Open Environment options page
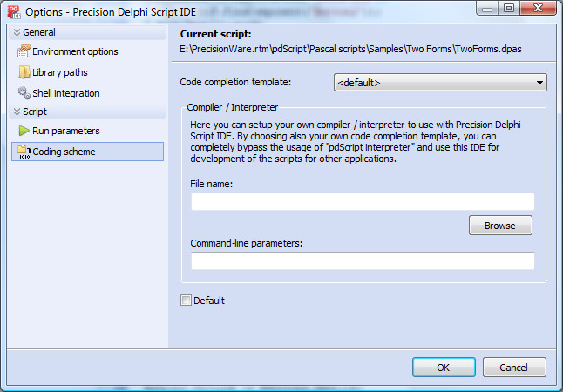Viewport: 563px width, 392px height. [x=75, y=51]
